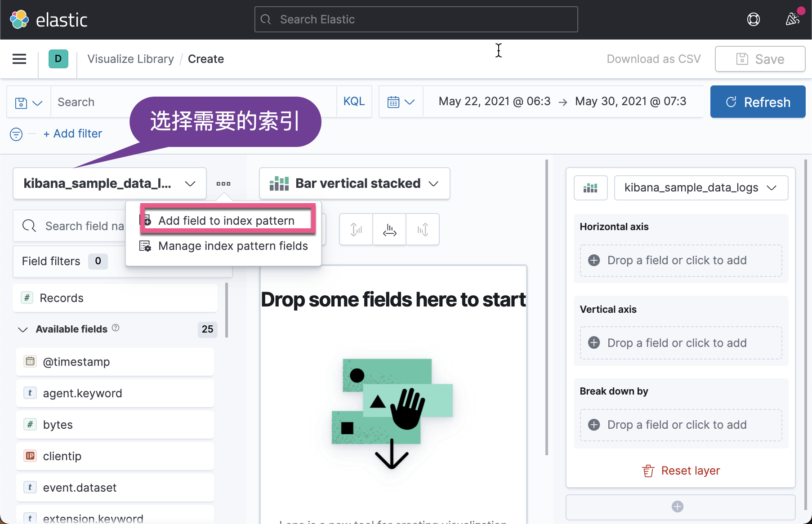Click the Search Elastic input field
This screenshot has width=812, height=524.
pyautogui.click(x=415, y=19)
